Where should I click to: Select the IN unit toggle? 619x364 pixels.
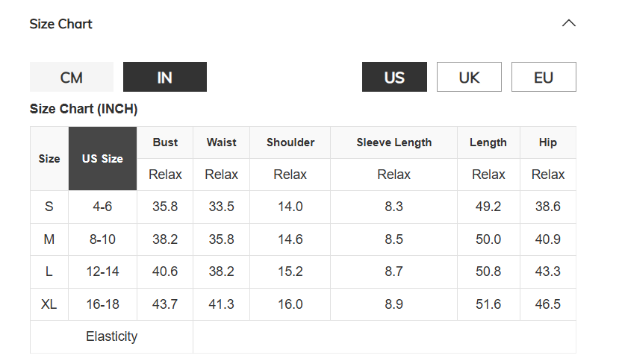click(x=164, y=77)
